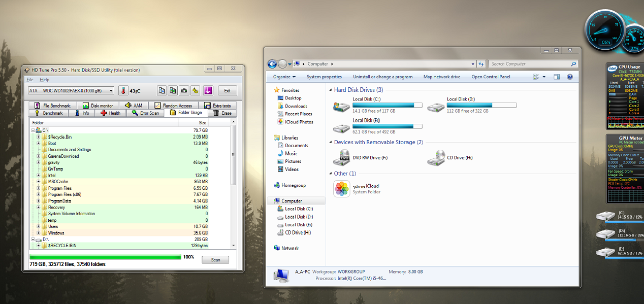The image size is (644, 304).
Task: Switch to the Random Access tab
Action: point(173,106)
